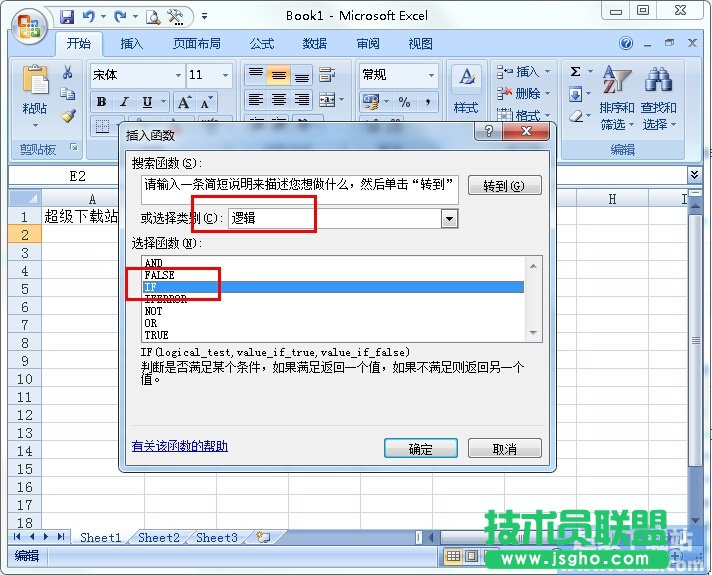Click the search function description field

pyautogui.click(x=300, y=185)
